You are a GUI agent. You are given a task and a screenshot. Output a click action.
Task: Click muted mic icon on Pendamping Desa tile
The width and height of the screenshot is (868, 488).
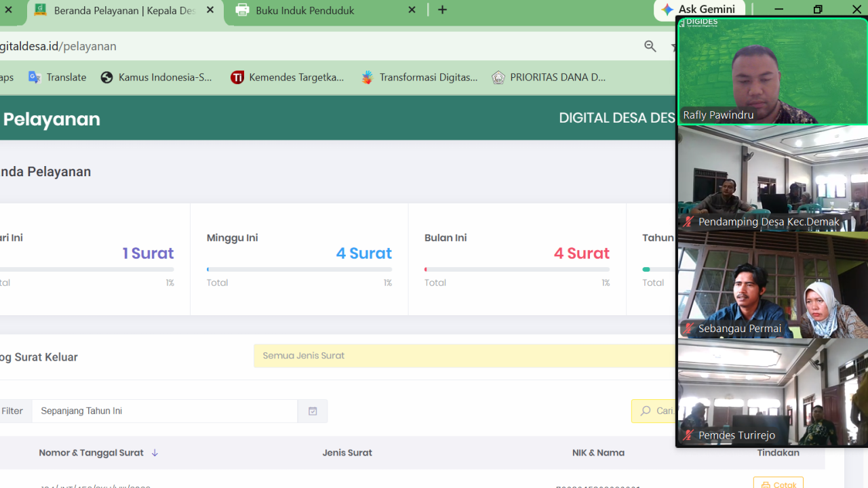pos(688,222)
